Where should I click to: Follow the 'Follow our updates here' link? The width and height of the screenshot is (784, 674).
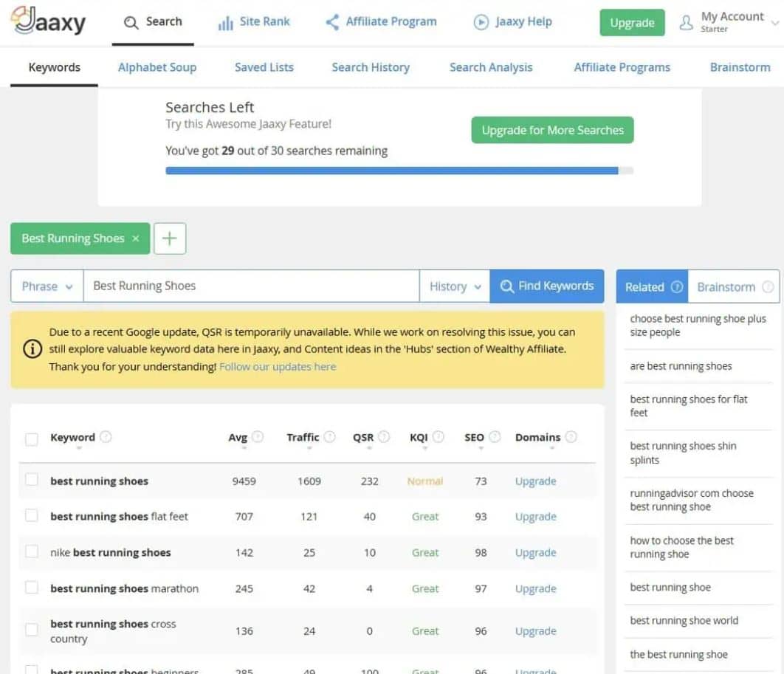click(278, 366)
